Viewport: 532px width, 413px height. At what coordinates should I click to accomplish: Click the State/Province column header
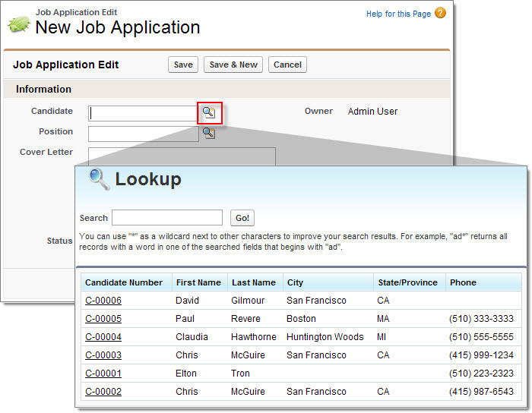408,282
